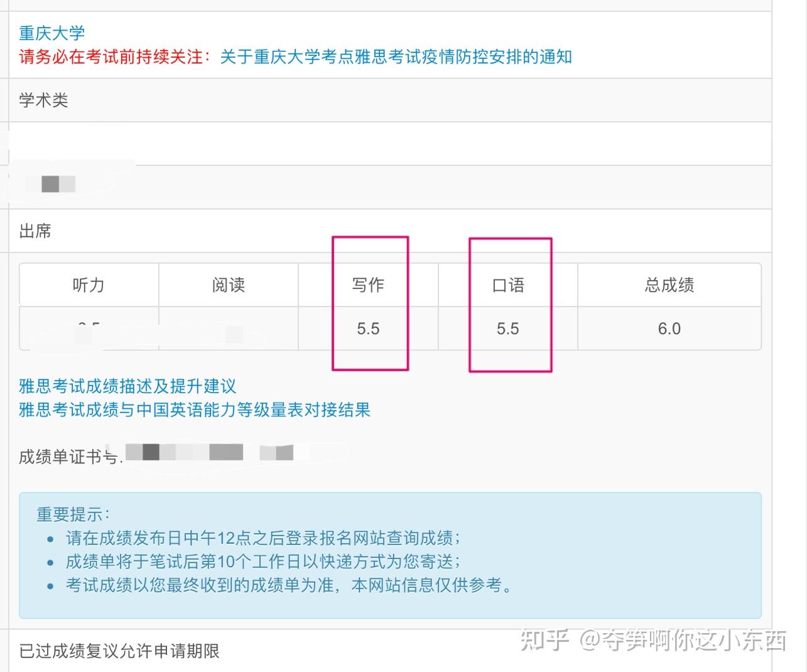
Task: Select the tip about 成绩发布日中午12点之后
Action: [x=264, y=538]
